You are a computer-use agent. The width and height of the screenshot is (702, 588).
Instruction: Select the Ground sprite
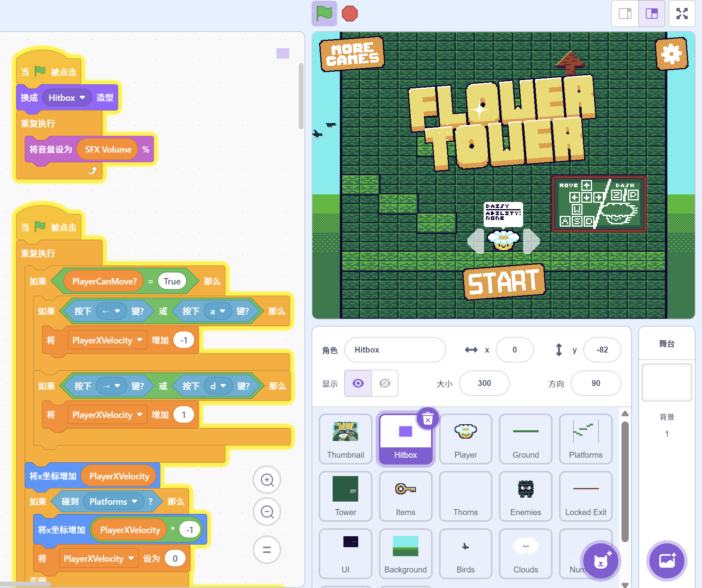pos(526,439)
